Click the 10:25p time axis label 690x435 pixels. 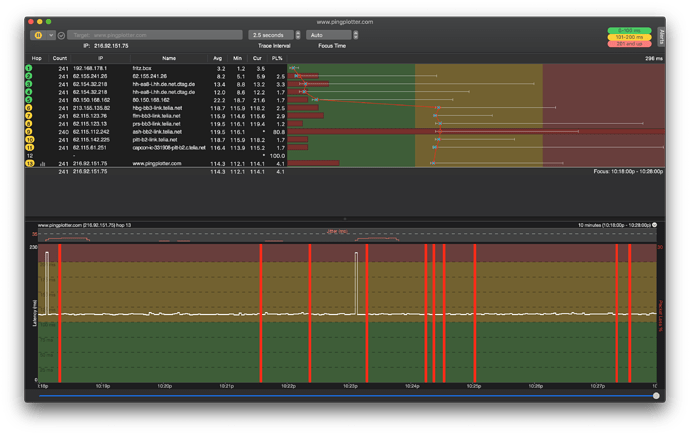(474, 386)
